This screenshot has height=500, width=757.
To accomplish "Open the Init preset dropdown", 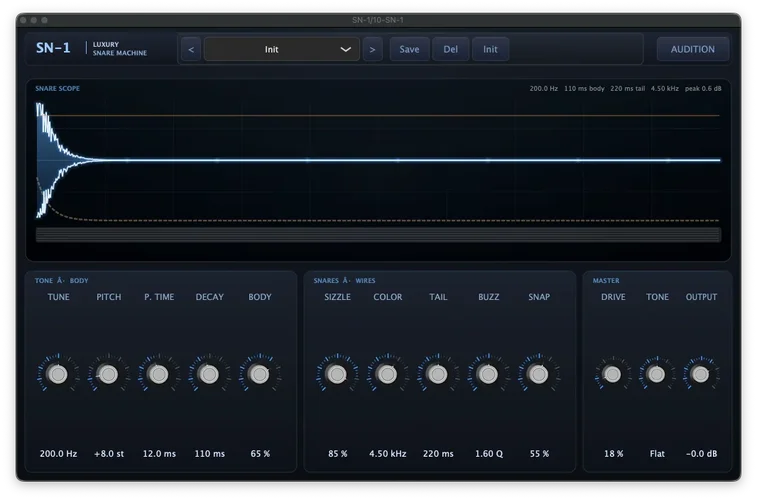I will click(281, 49).
